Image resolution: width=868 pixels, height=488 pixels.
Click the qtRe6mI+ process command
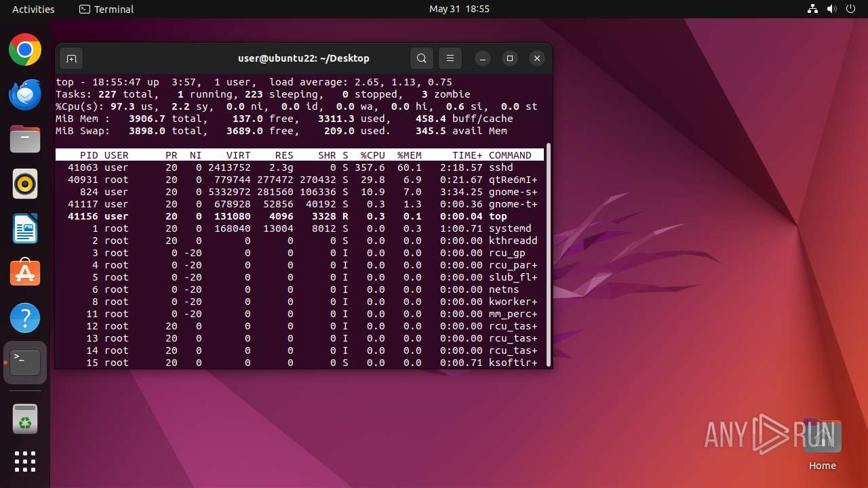(x=513, y=180)
